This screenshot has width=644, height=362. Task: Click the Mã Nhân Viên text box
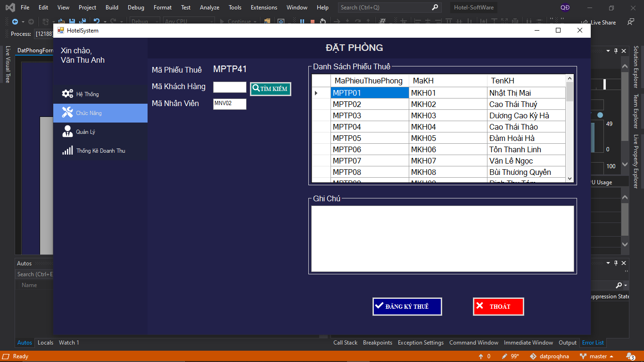(230, 104)
